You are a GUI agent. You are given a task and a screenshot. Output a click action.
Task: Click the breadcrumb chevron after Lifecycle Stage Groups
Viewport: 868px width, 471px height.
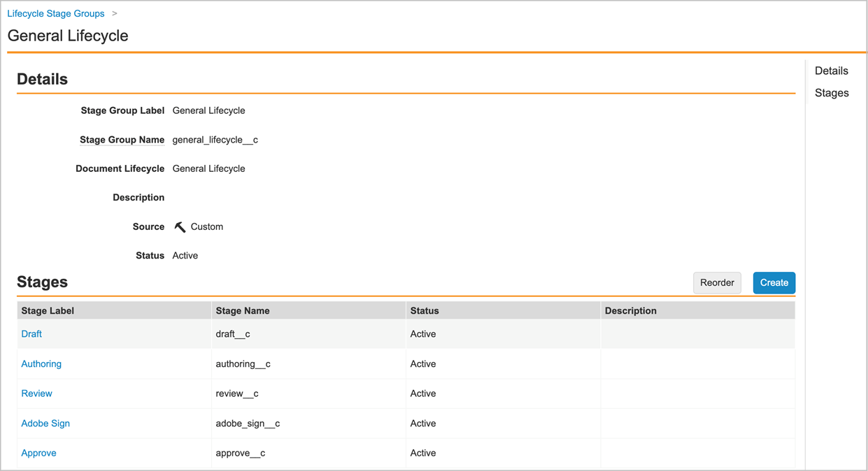click(x=114, y=13)
